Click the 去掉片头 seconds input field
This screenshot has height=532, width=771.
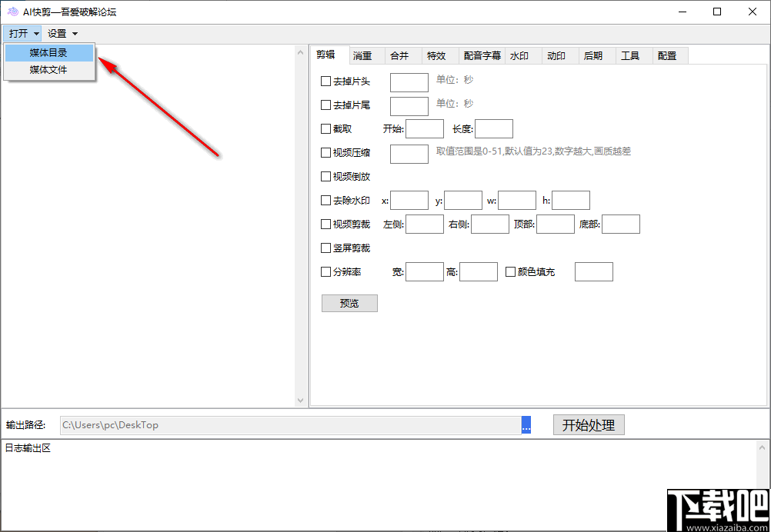tap(409, 82)
